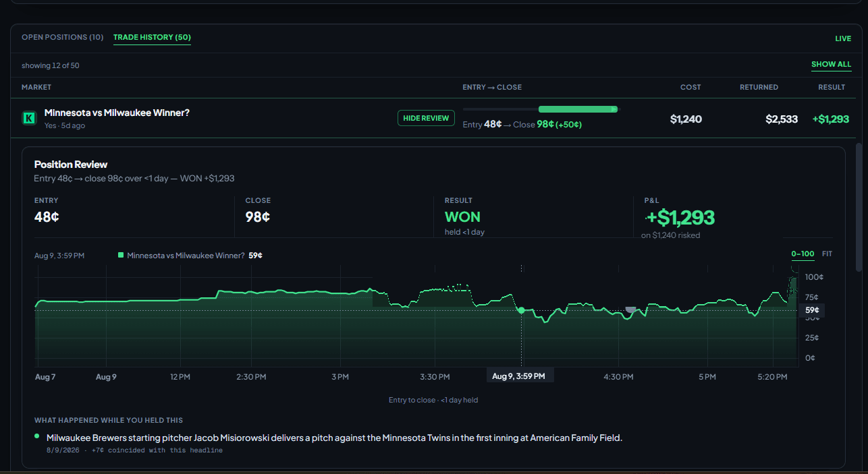Select the Trade History (50) tab
Screen dimensions: 868x474
tap(152, 37)
